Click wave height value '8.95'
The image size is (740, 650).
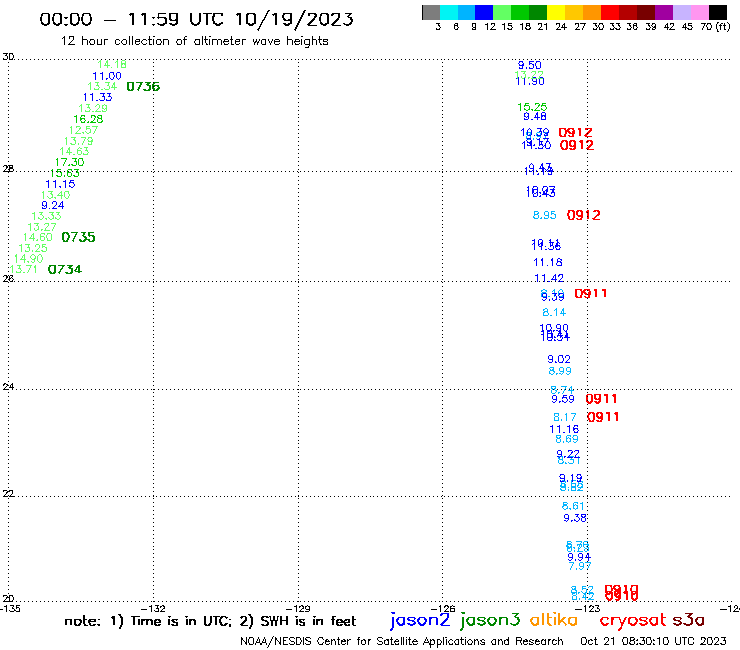pos(545,215)
